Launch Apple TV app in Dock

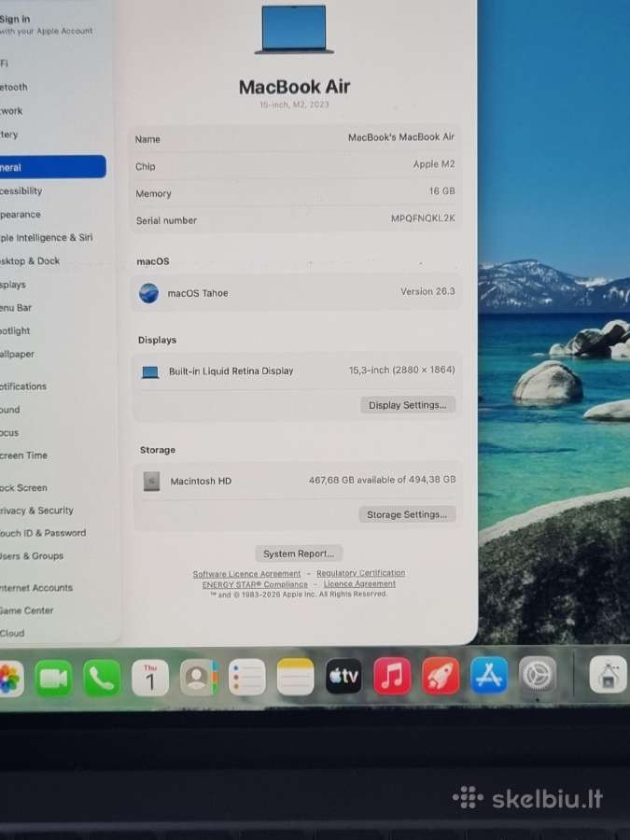pyautogui.click(x=343, y=676)
